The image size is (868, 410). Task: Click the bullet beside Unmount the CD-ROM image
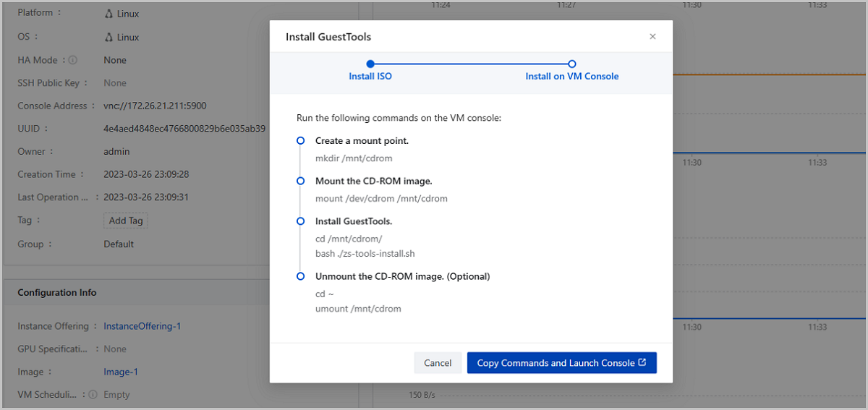tap(300, 276)
